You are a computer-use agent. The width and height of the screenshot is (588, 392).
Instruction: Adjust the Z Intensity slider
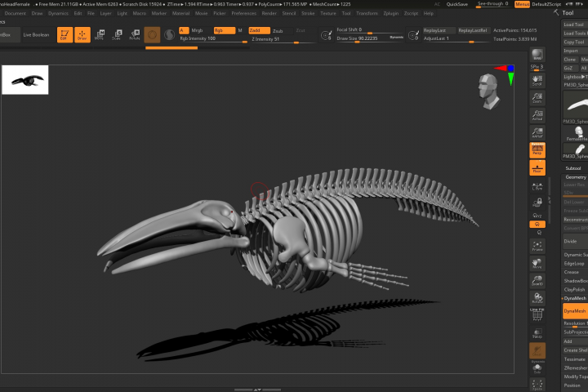[284, 39]
